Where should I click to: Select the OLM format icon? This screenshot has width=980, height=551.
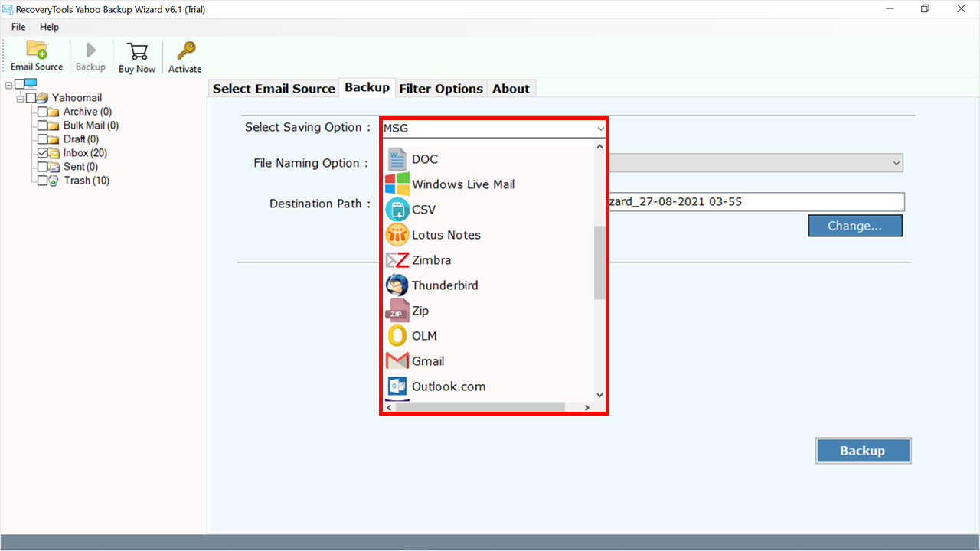(x=397, y=336)
